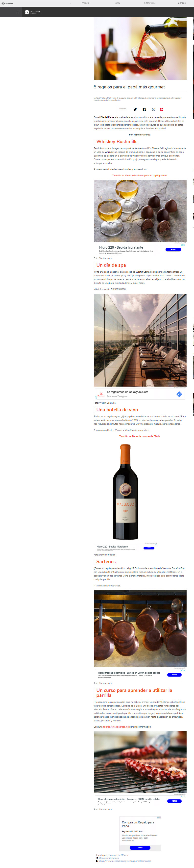Image resolution: width=194 pixels, height=868 pixels.
Task: Switch to the AUTOBILD tab
Action: (x=182, y=3)
